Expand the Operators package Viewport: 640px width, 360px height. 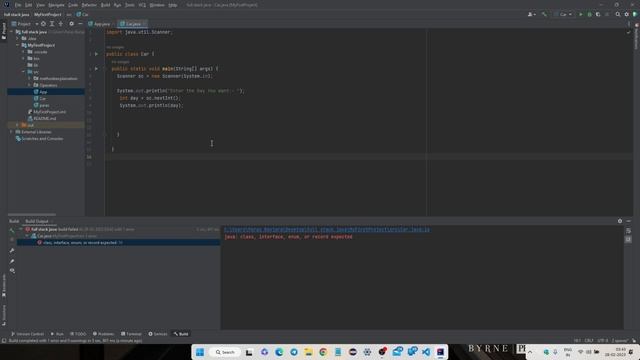[29, 85]
